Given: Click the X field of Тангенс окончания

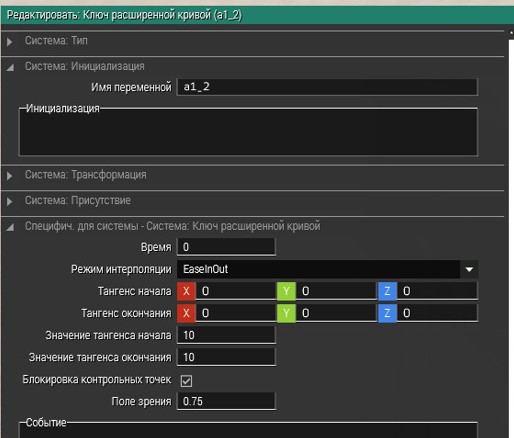Looking at the screenshot, I should pos(236,313).
